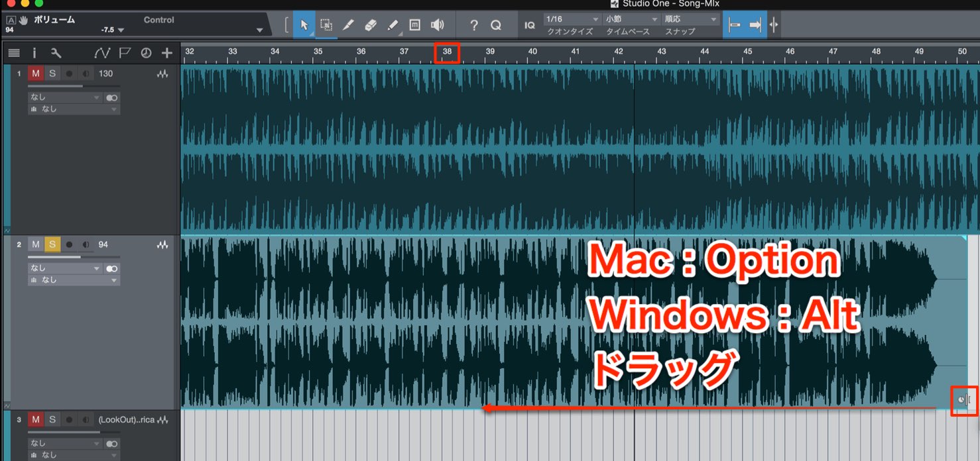Toggle track 3 stereo channel mode

[111, 443]
